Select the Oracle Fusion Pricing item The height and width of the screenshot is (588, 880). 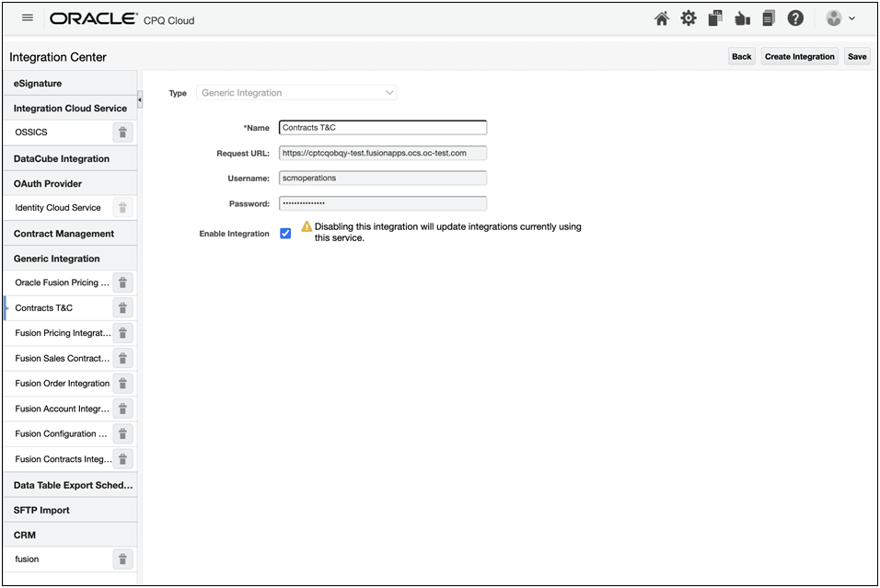click(63, 282)
